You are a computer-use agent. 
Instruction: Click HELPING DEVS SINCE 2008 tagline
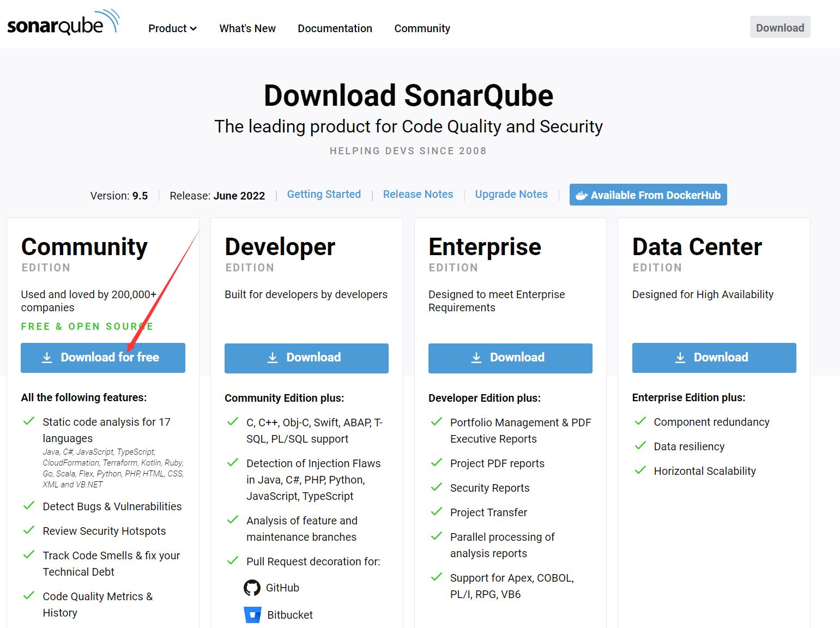coord(408,151)
